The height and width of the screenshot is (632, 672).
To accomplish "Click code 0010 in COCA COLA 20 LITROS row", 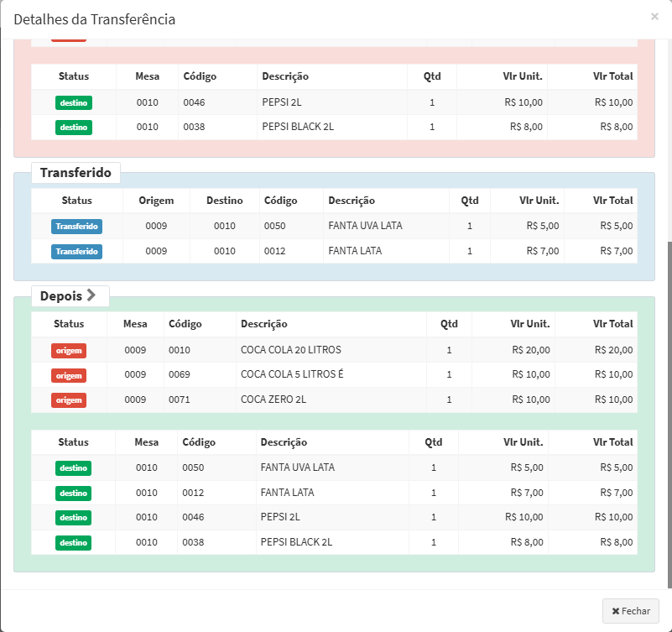I will 180,350.
